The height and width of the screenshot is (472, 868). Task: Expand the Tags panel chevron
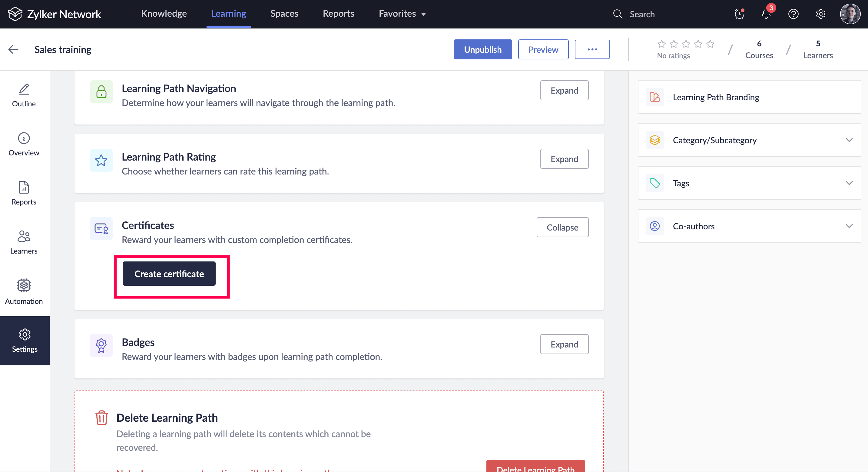tap(849, 183)
